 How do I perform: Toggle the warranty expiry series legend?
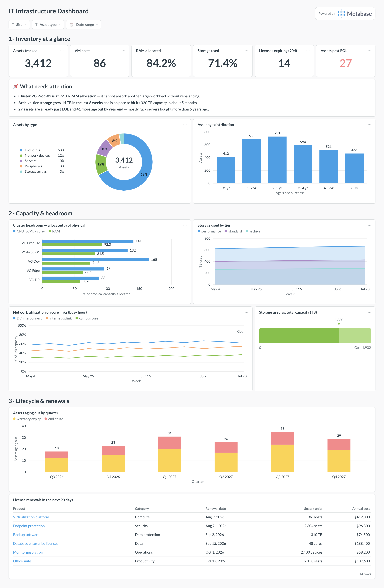[x=27, y=419]
